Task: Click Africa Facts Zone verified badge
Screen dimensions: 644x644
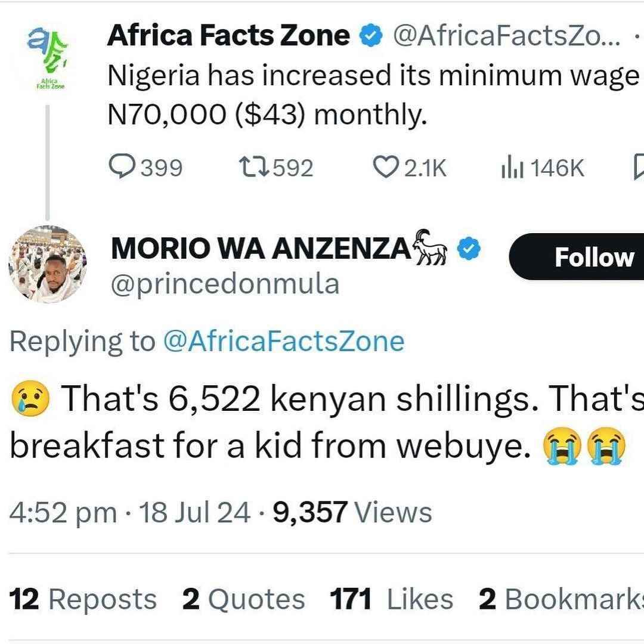Action: tap(371, 35)
